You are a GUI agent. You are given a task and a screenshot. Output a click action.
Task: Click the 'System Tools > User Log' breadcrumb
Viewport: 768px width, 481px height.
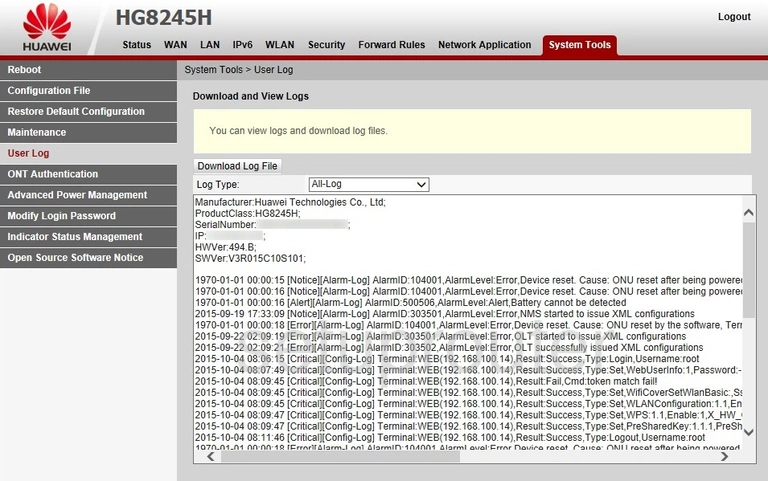(x=239, y=70)
